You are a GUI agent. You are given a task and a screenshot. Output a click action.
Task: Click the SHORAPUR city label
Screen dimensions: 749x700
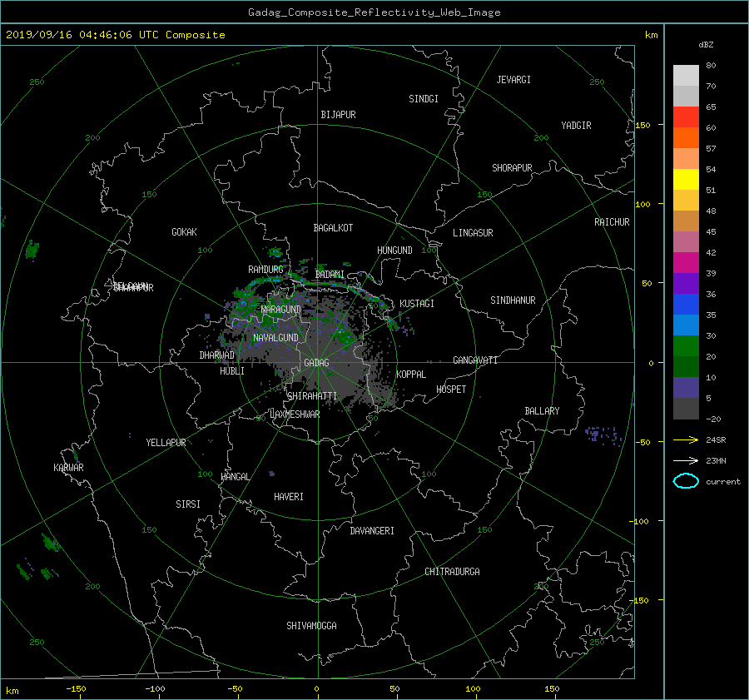[512, 168]
